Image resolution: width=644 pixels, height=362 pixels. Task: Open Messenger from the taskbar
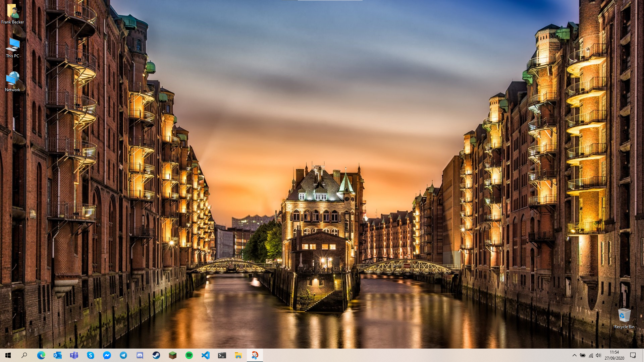point(107,355)
